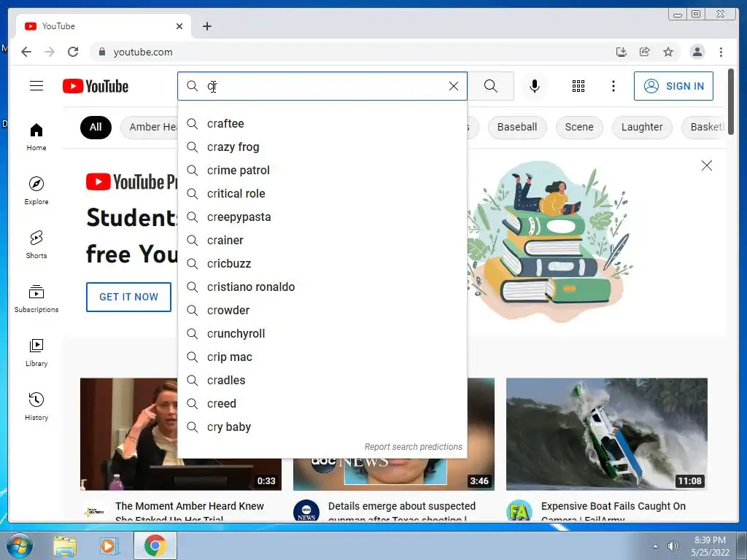
Task: Open Subscriptions in the sidebar
Action: point(36,298)
